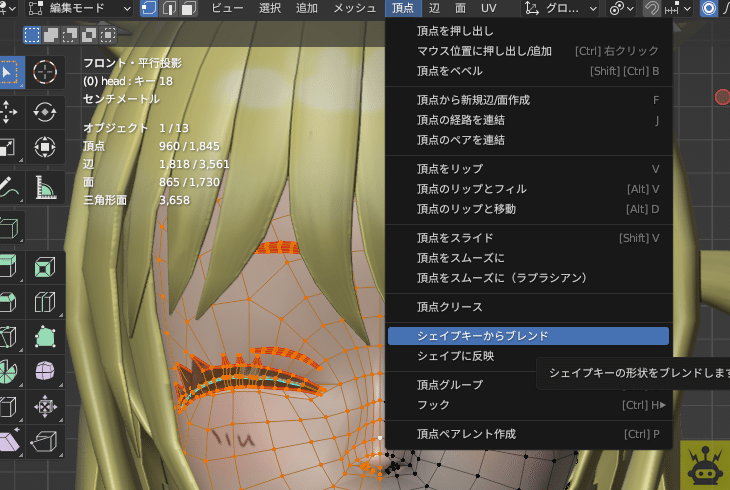Viewport: 730px width, 490px height.
Task: Click 頂点をベベル menu entry
Action: pyautogui.click(x=528, y=71)
